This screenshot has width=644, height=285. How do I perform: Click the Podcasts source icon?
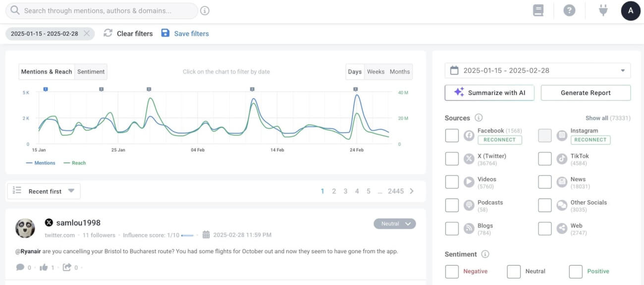coord(469,205)
